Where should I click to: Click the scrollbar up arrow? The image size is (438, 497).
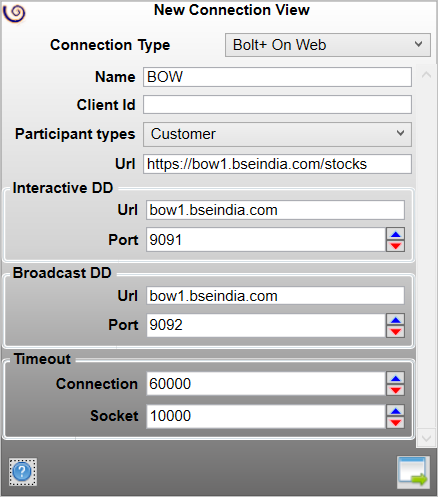tap(426, 75)
